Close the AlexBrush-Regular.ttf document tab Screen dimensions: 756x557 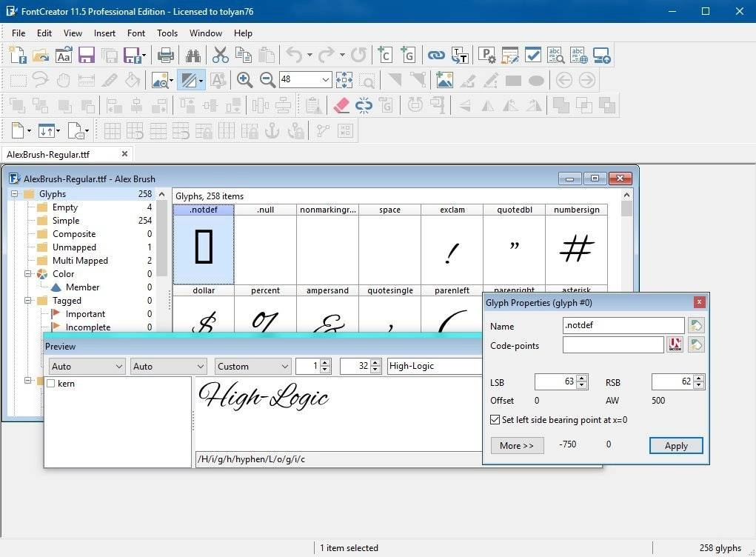click(125, 154)
